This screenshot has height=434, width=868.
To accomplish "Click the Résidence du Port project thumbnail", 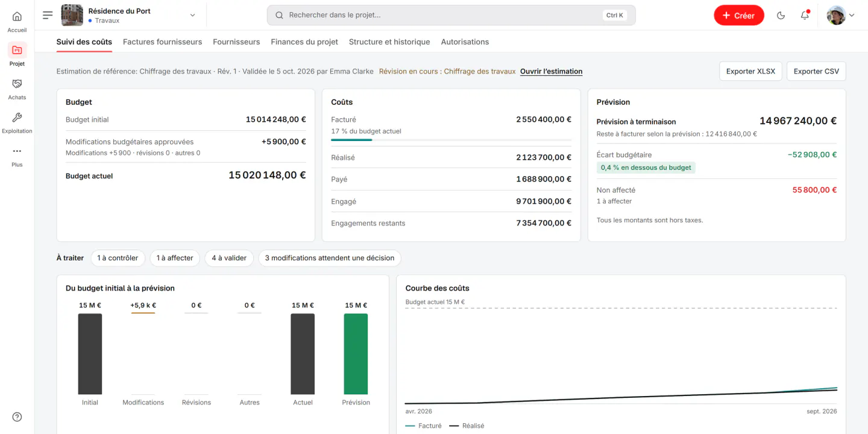I will (x=72, y=15).
